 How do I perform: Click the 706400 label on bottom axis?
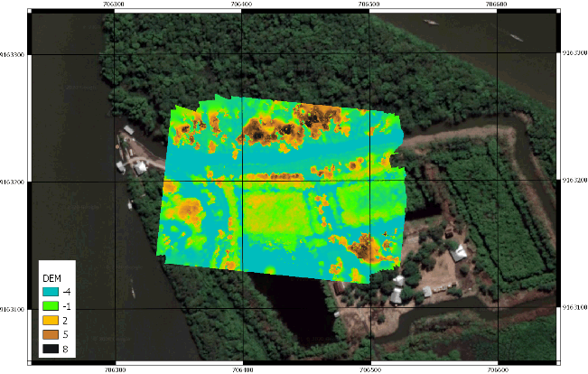[x=242, y=369]
